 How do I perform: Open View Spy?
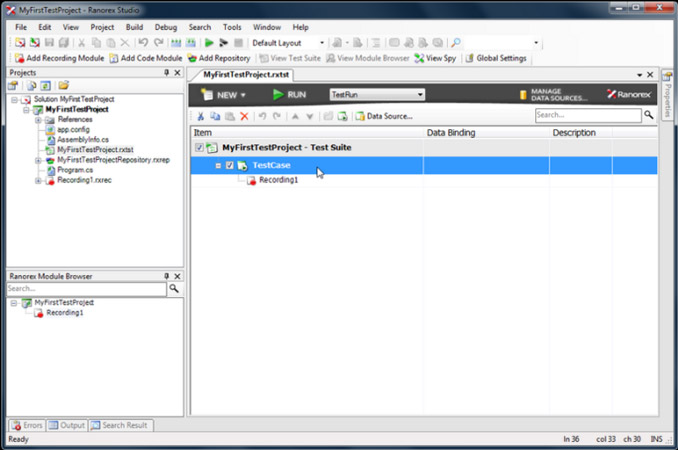coord(435,58)
